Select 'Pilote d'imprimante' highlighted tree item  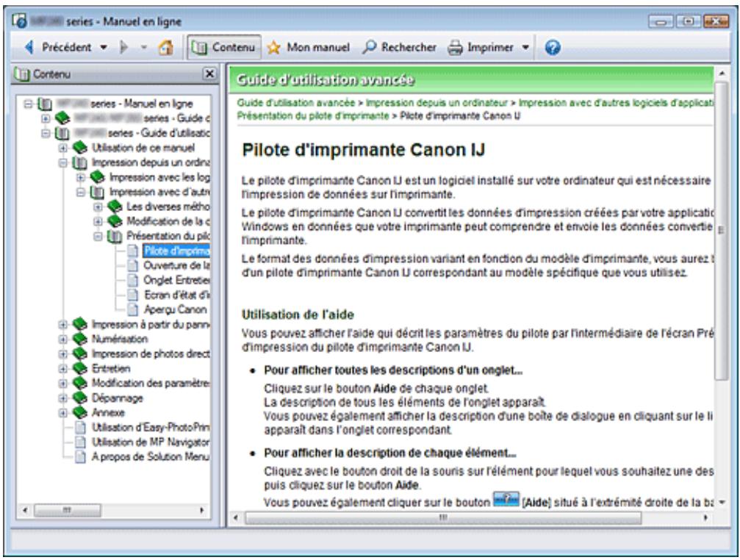pyautogui.click(x=176, y=251)
